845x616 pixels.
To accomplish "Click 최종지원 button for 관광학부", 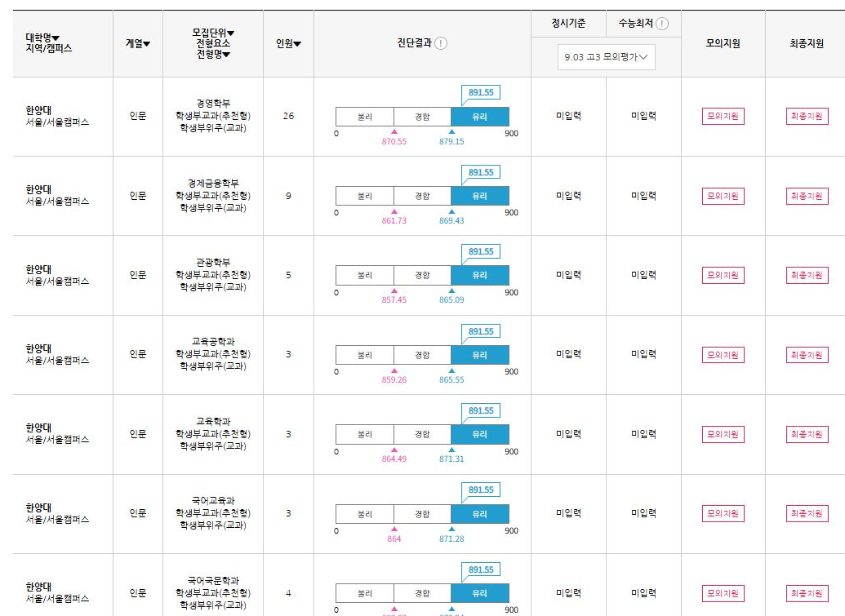I will pos(807,276).
